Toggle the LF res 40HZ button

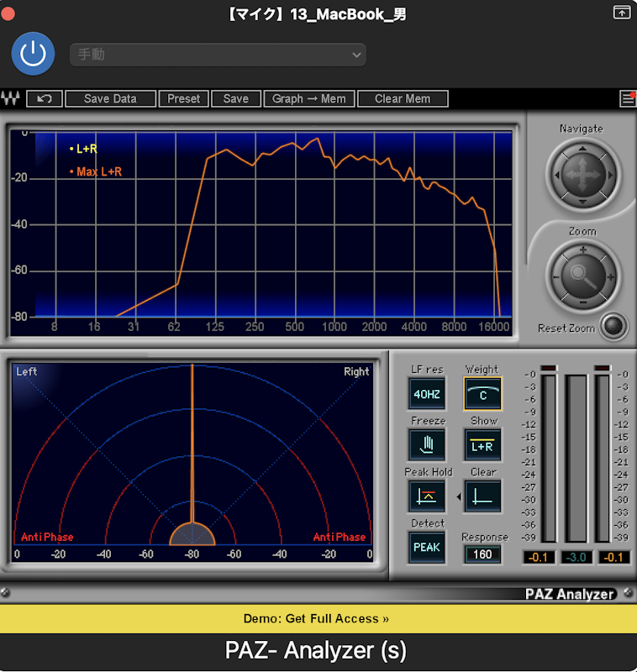coord(427,393)
